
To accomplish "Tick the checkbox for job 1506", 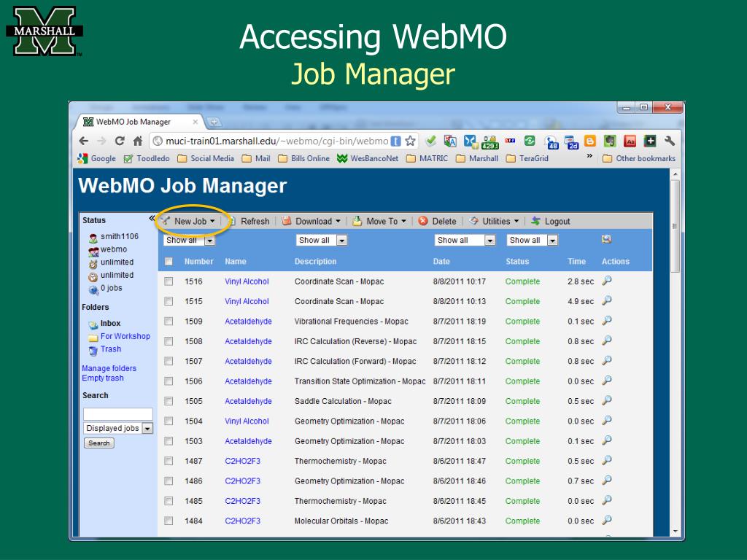I will (x=169, y=381).
